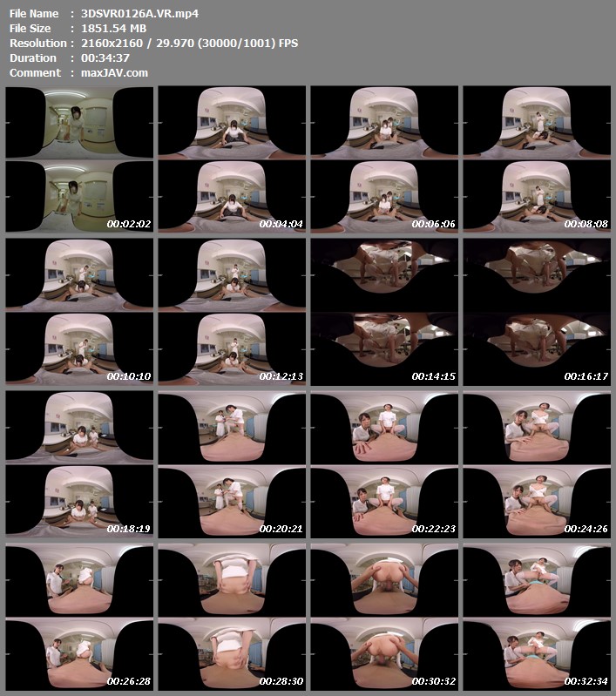
Task: Click the Duration label
Action: coord(33,57)
